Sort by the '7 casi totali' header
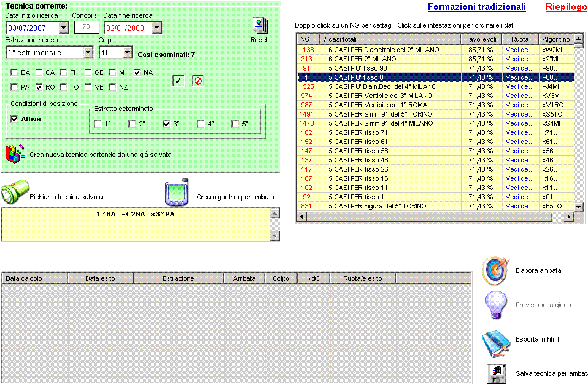The image size is (588, 390). point(390,39)
